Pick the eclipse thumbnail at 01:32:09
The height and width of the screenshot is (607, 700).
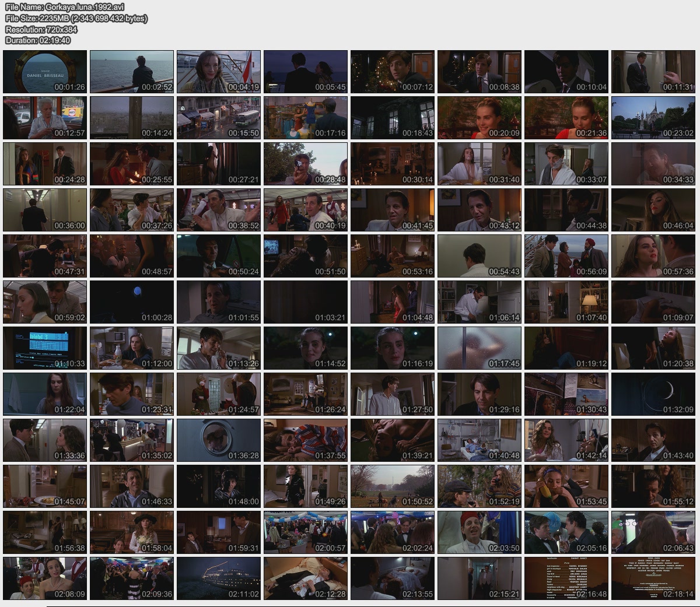click(653, 394)
